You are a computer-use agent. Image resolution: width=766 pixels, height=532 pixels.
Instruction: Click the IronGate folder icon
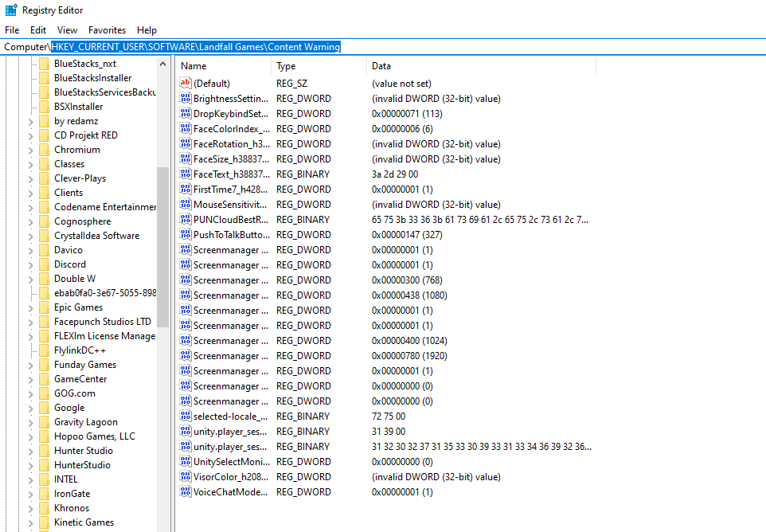click(44, 494)
